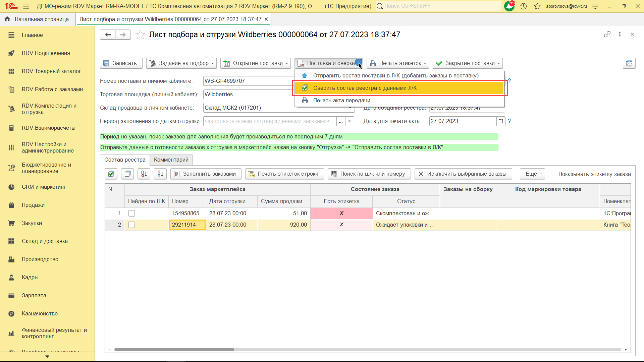Image resolution: width=644 pixels, height=362 pixels.
Task: Select 'Сверить состав реестра с данными Л/К'
Action: [365, 88]
